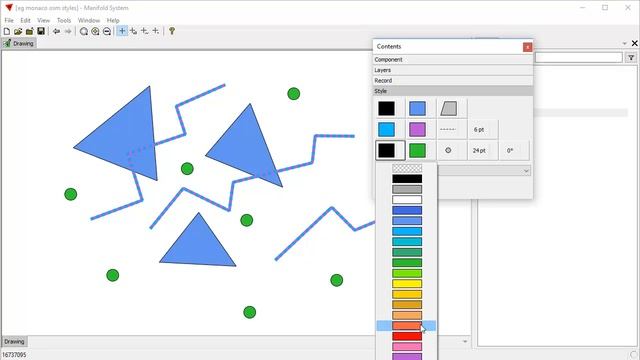Close the project pane with black X
640x360 pixels.
(x=634, y=43)
